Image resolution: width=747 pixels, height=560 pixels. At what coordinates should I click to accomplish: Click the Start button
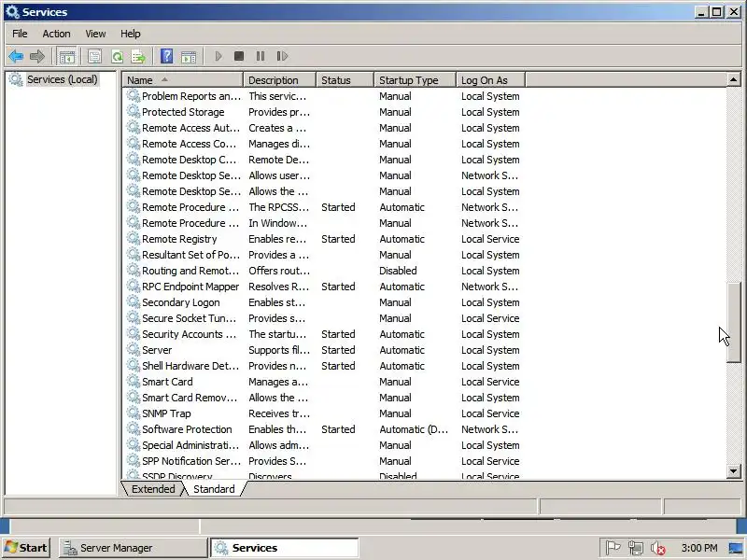[x=26, y=548]
